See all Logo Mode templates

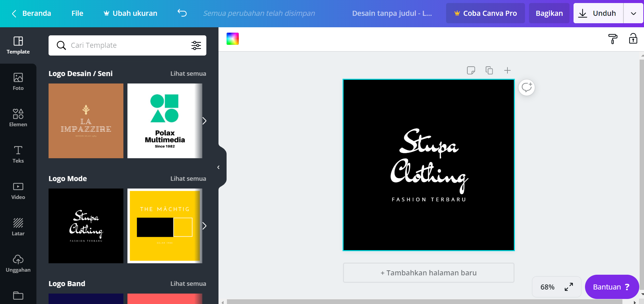tap(188, 179)
